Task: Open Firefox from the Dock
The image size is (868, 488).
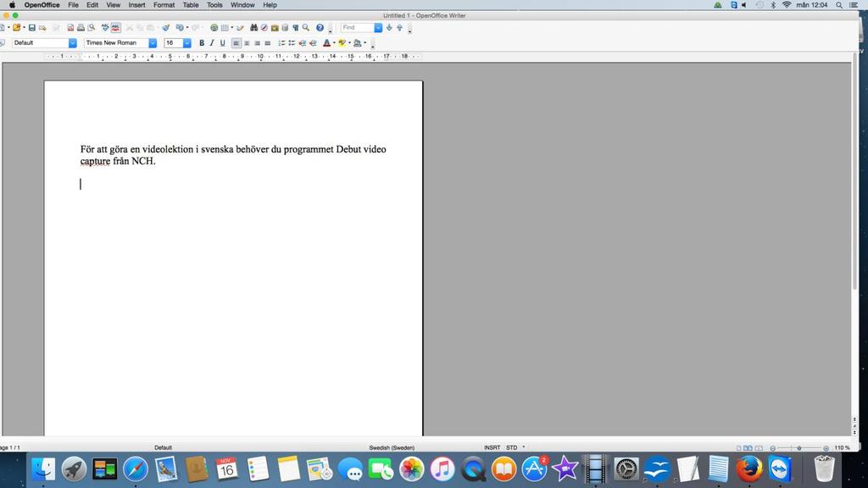Action: pyautogui.click(x=748, y=469)
